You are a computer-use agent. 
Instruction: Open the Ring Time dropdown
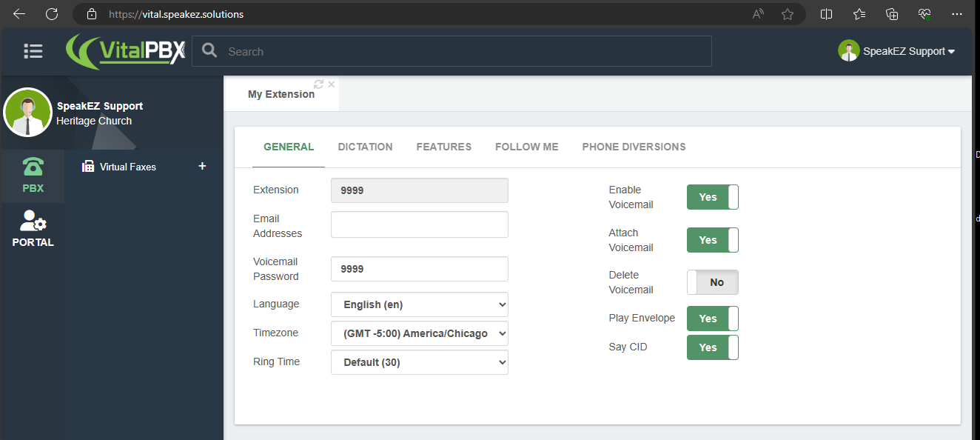[420, 362]
